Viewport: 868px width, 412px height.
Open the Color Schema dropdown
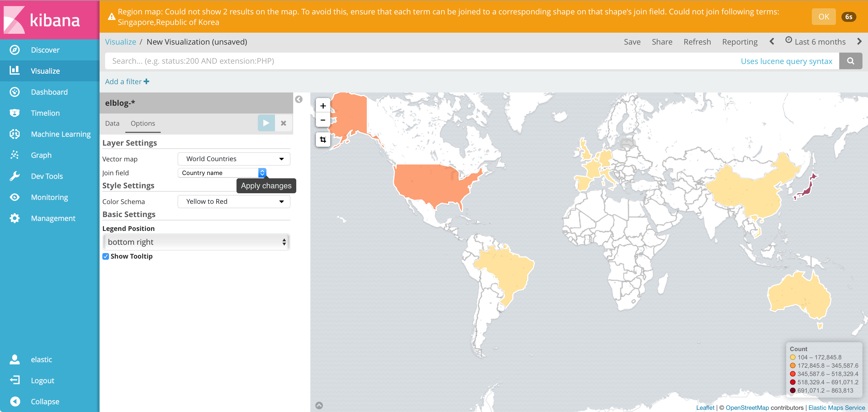coord(233,201)
